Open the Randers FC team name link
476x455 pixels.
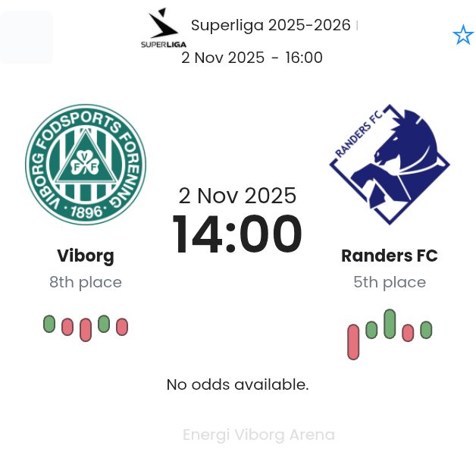pos(390,256)
